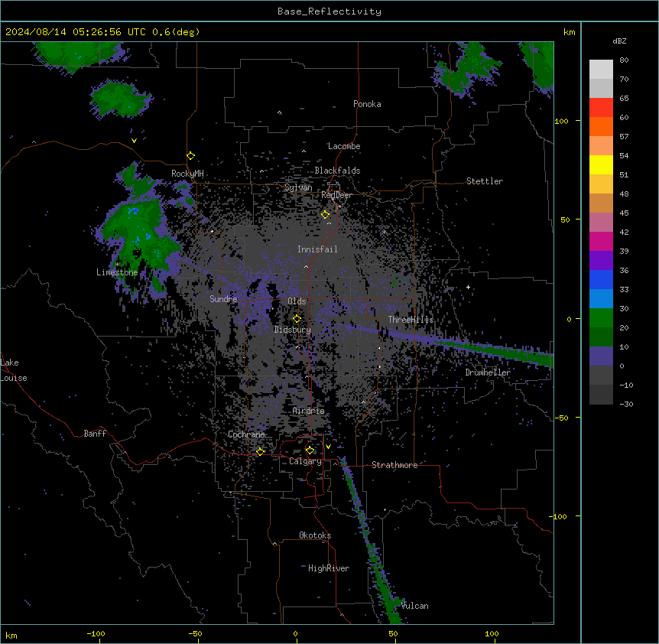Image resolution: width=659 pixels, height=644 pixels.
Task: Click the Banff town label
Action: 95,434
